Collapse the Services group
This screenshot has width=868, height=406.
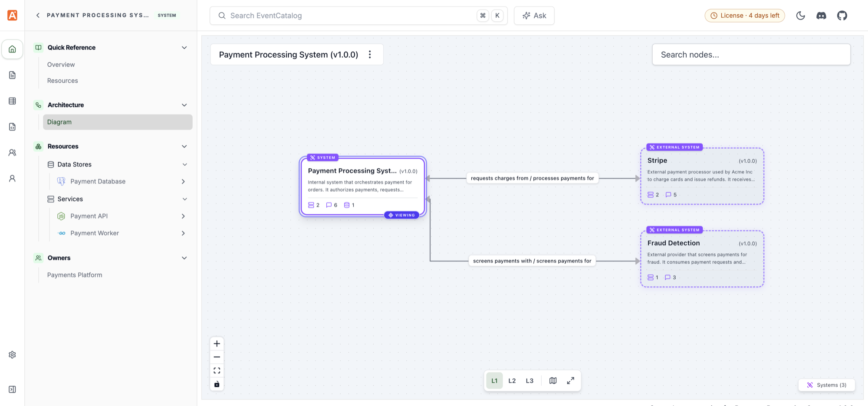[x=184, y=199]
